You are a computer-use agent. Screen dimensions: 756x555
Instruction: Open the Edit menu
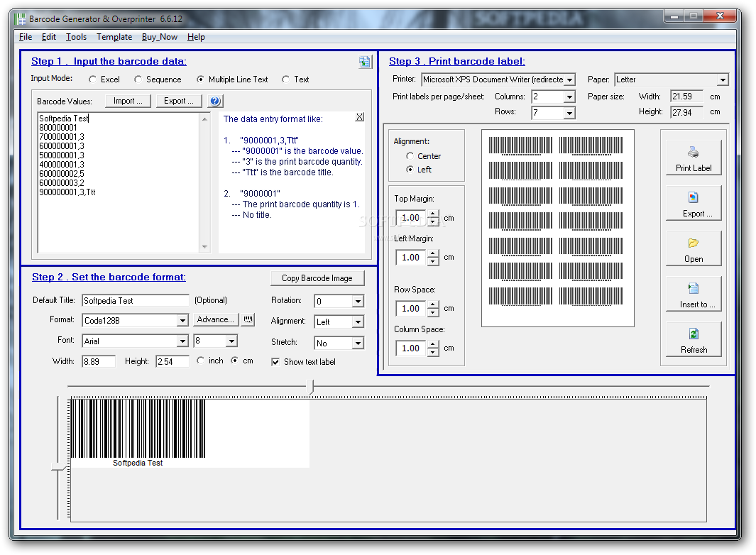[x=49, y=37]
